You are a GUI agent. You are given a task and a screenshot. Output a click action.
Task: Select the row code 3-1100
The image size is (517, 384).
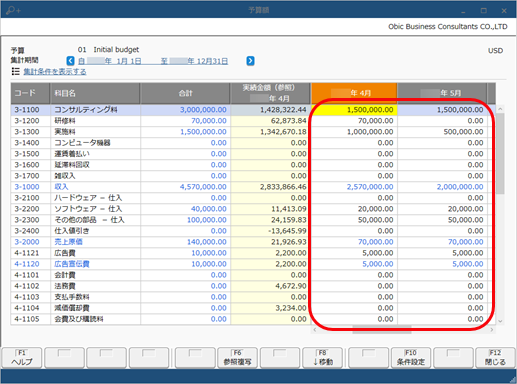27,110
